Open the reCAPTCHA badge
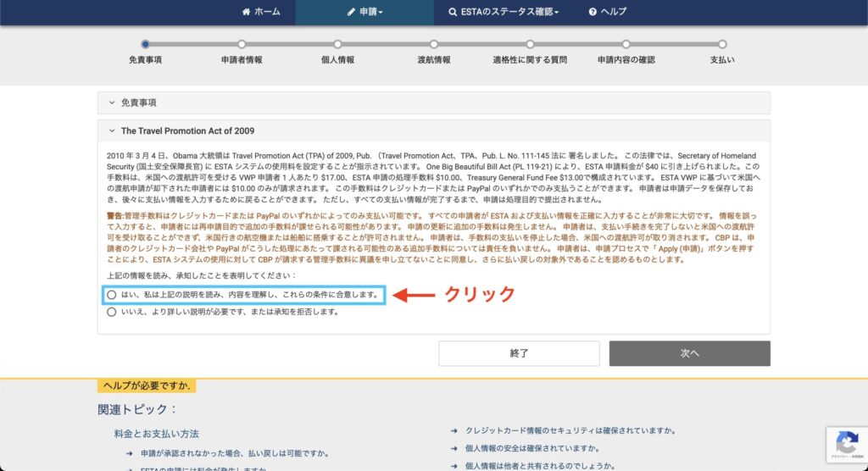Image resolution: width=868 pixels, height=471 pixels. (846, 445)
